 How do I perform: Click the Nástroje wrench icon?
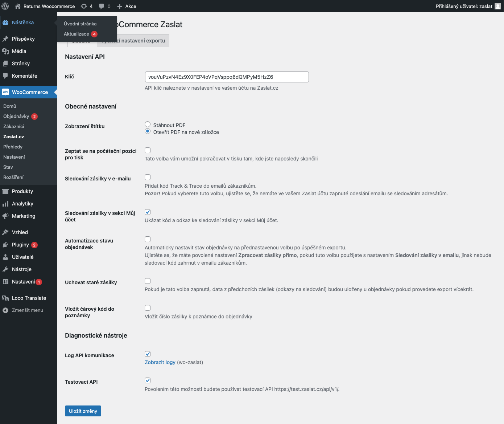tap(5, 269)
